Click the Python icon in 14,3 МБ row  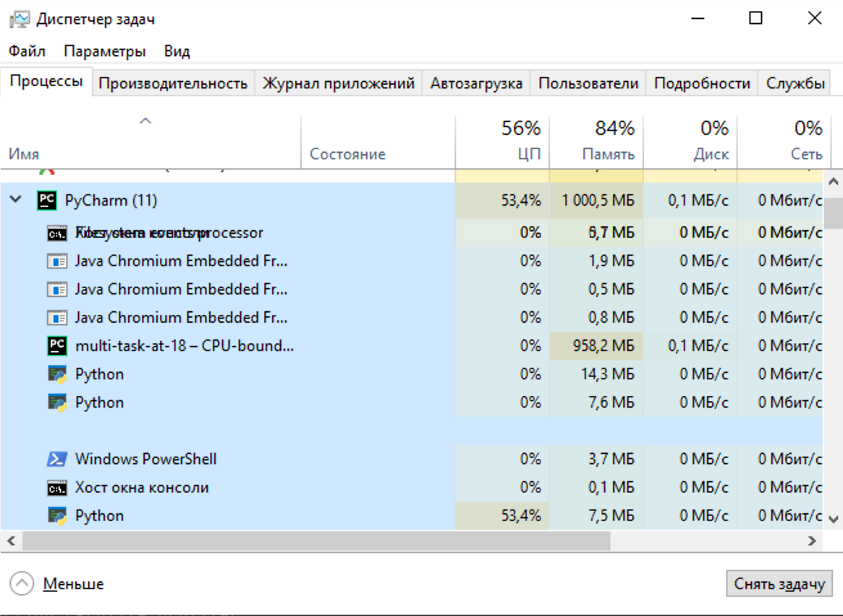[57, 374]
